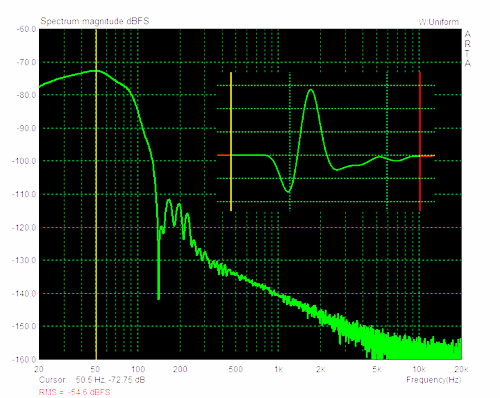The height and width of the screenshot is (398, 500).
Task: Click the red end marker in inset plot
Action: [x=420, y=141]
